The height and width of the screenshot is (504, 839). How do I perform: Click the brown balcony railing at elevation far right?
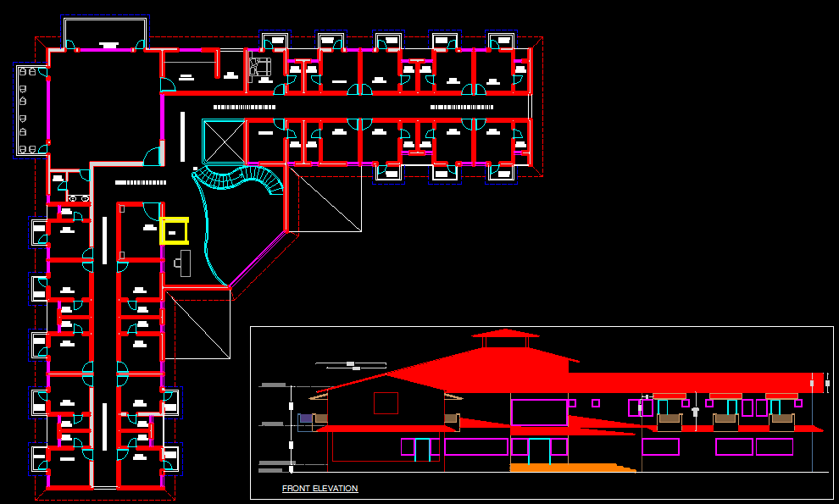(x=782, y=418)
